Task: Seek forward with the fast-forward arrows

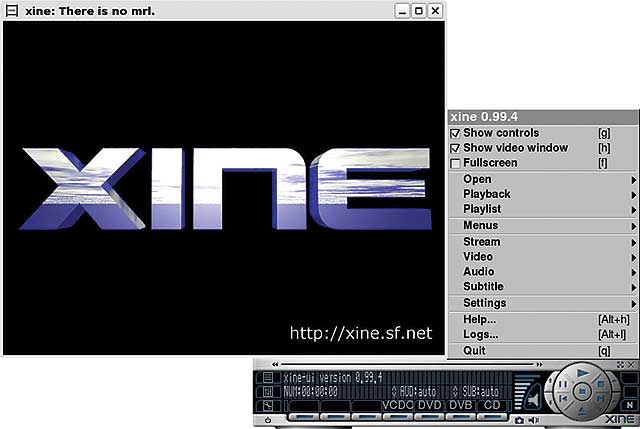Action: click(x=540, y=365)
